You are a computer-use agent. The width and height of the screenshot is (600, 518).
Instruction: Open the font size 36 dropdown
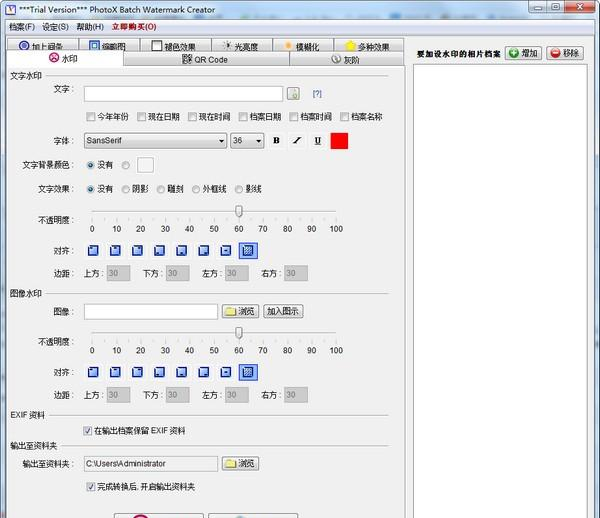[x=247, y=141]
